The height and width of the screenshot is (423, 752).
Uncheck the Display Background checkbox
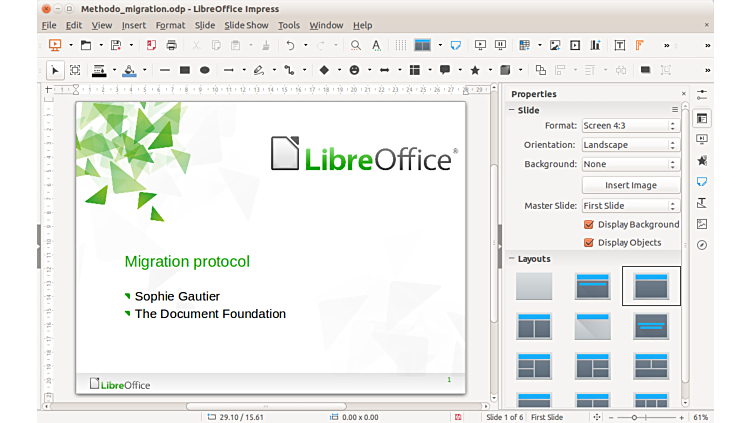click(x=589, y=225)
